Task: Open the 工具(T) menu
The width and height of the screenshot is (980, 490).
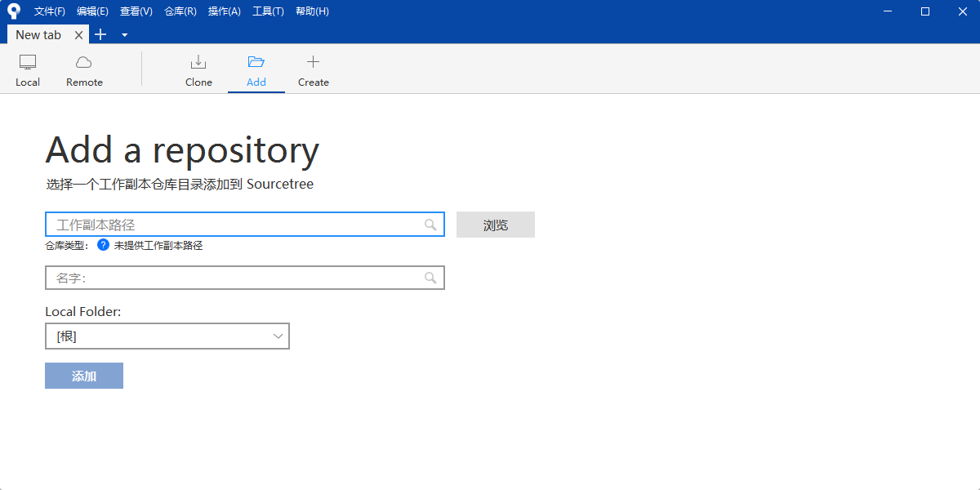Action: (x=268, y=11)
